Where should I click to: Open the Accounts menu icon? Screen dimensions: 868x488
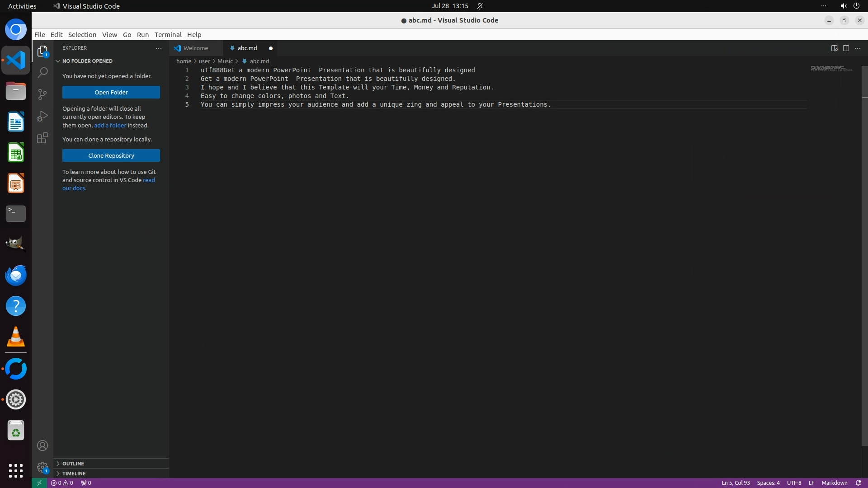[42, 446]
